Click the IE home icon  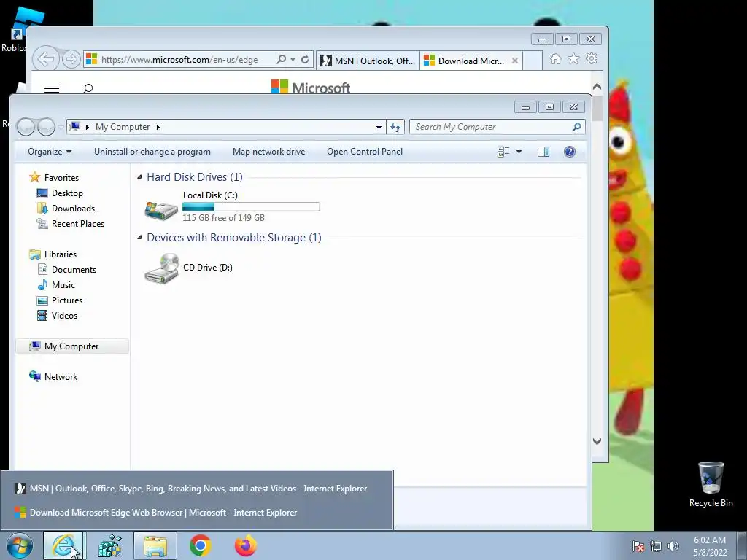(555, 58)
